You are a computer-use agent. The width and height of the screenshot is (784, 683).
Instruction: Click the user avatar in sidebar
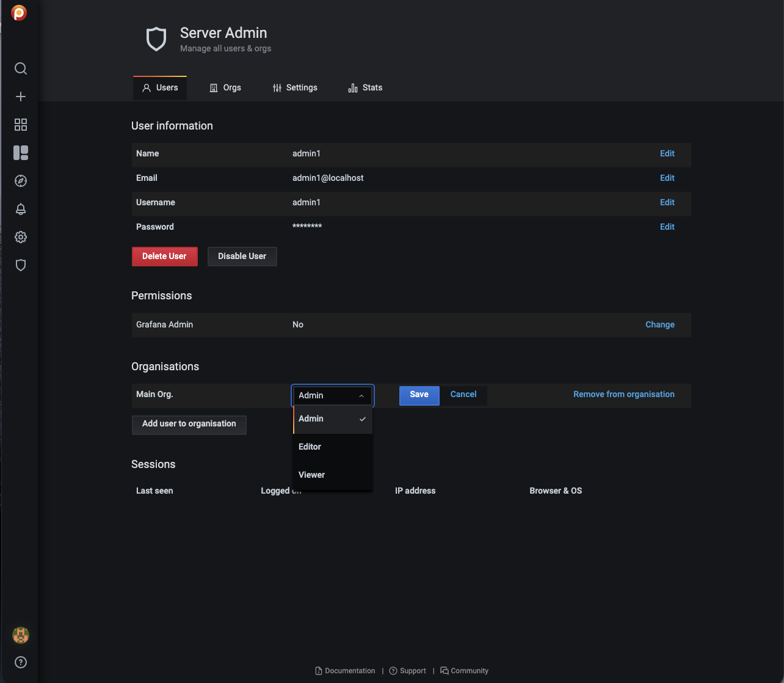click(x=21, y=635)
